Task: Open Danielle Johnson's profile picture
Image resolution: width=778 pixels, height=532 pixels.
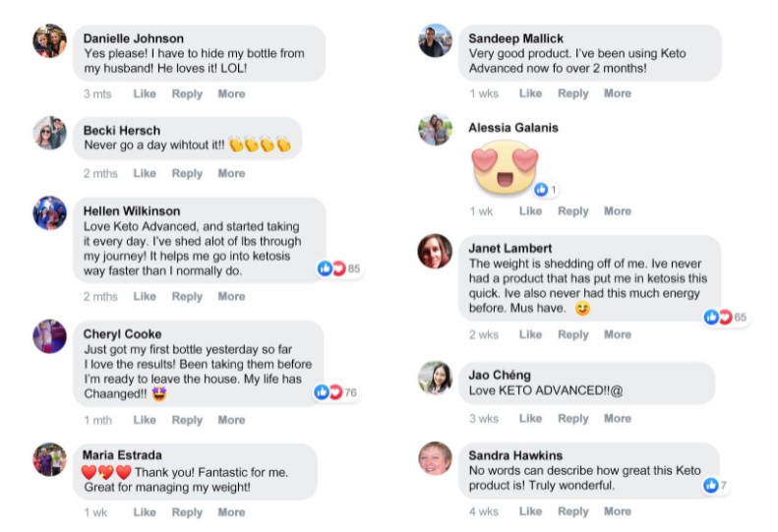Action: [x=49, y=41]
